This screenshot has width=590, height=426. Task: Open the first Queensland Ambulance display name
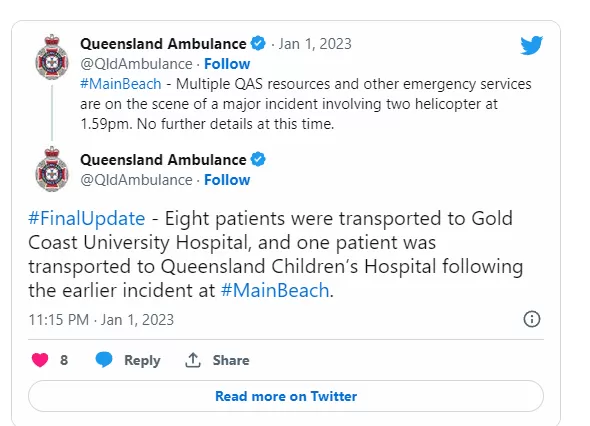point(163,44)
